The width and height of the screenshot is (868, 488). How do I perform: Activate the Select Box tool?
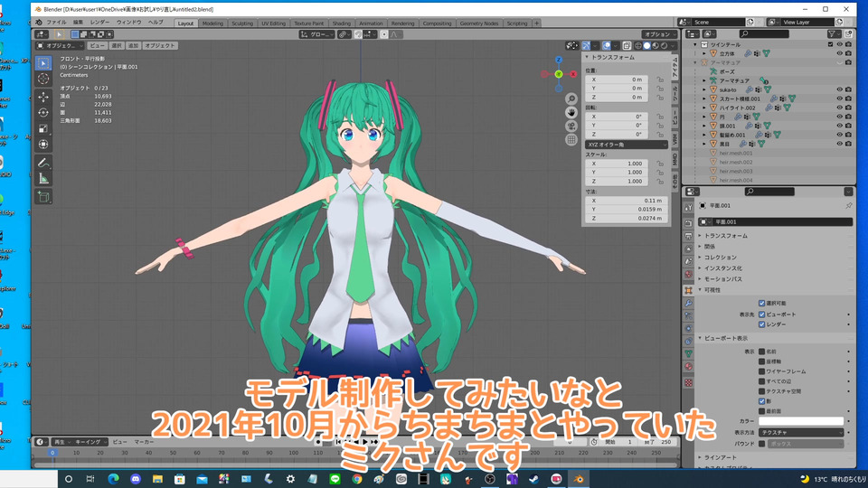[43, 63]
